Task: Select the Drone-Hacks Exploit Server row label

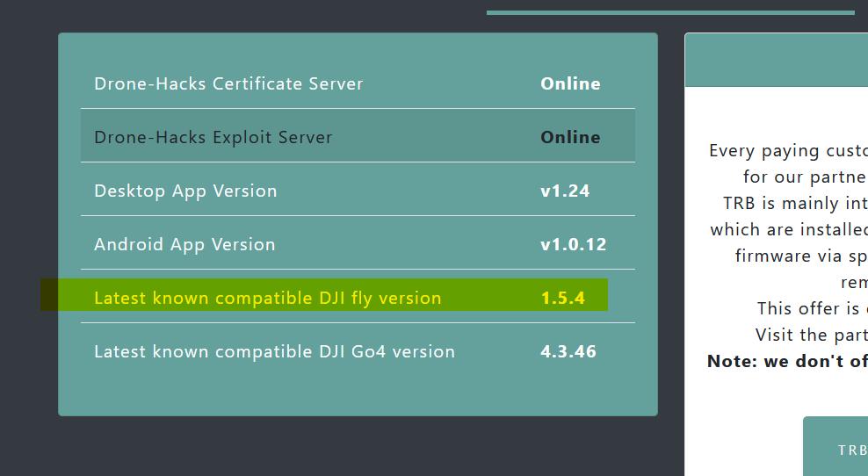Action: point(213,137)
